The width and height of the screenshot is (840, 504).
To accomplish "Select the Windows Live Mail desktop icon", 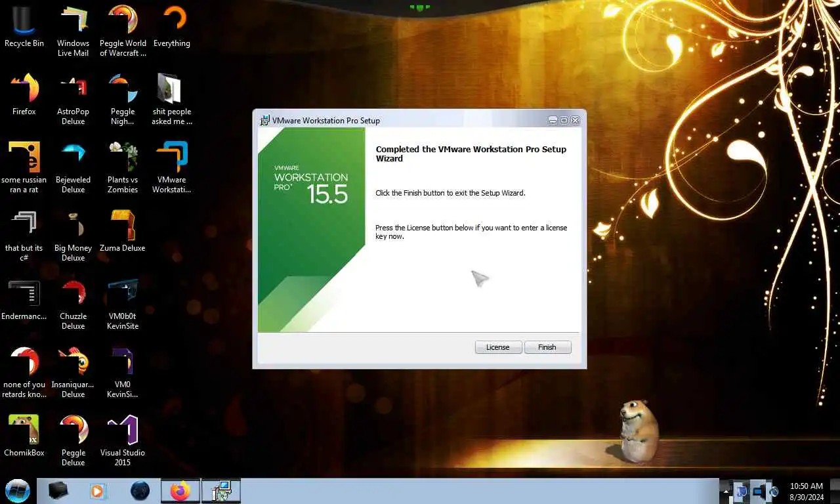I will coord(73,31).
